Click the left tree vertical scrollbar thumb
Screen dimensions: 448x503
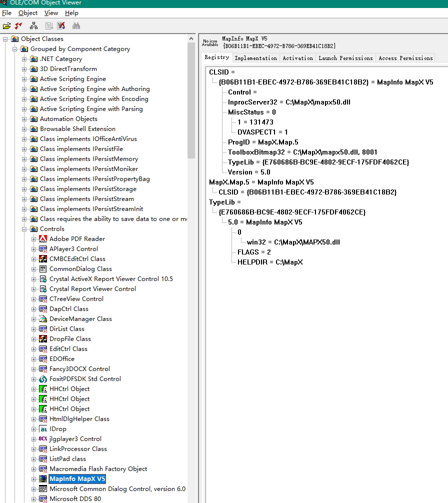click(191, 100)
